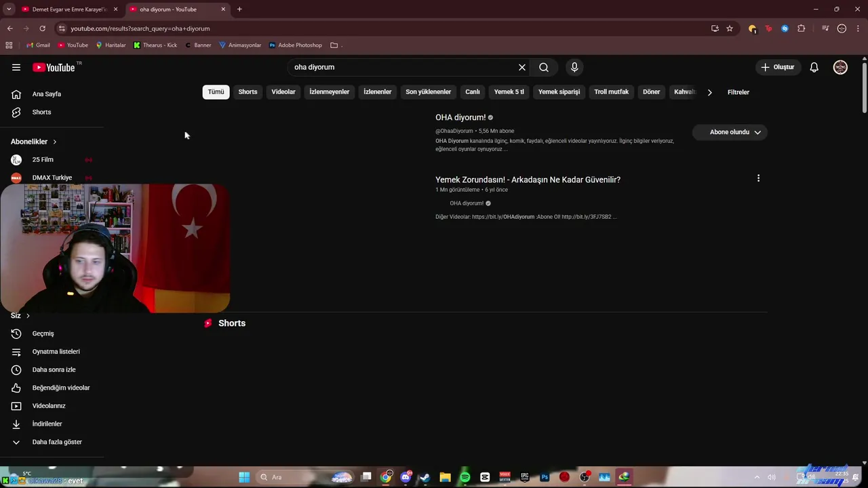The height and width of the screenshot is (488, 868).
Task: Open the Gmail bookmark
Action: coord(38,45)
